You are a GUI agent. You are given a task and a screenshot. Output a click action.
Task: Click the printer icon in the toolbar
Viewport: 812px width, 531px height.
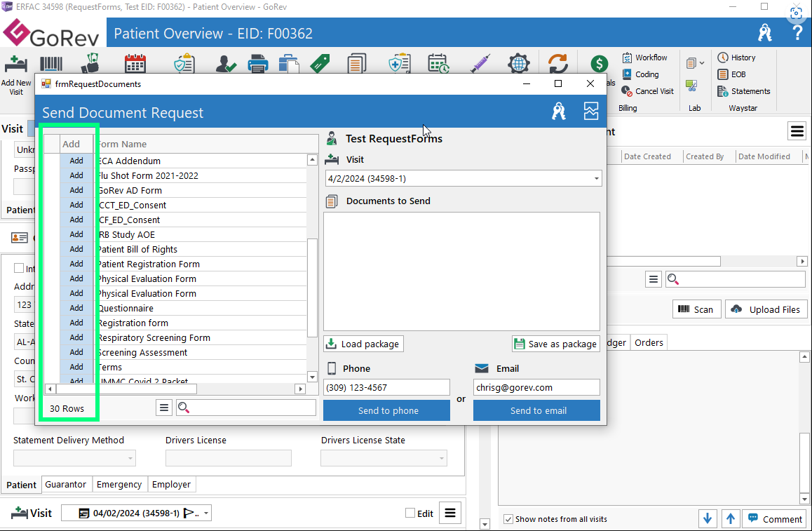[258, 64]
